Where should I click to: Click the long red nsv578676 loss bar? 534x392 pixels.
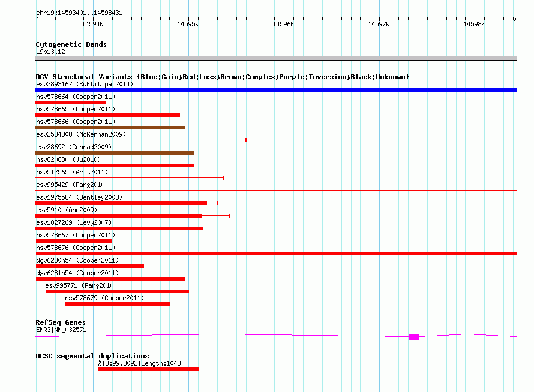[276, 254]
